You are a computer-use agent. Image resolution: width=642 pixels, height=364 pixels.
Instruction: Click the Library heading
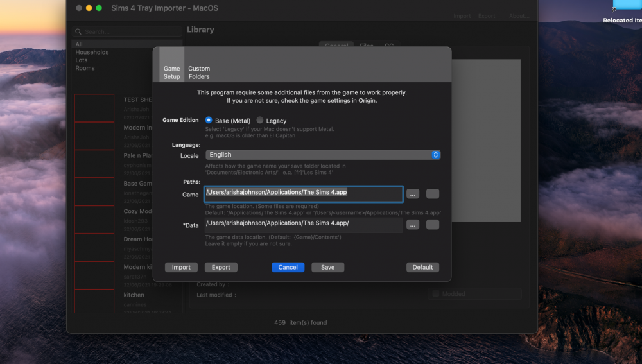(200, 30)
